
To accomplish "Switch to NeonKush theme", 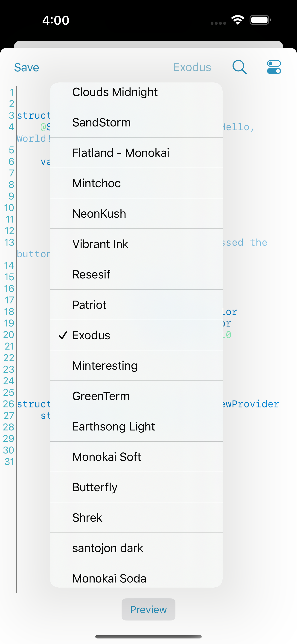I will [136, 213].
